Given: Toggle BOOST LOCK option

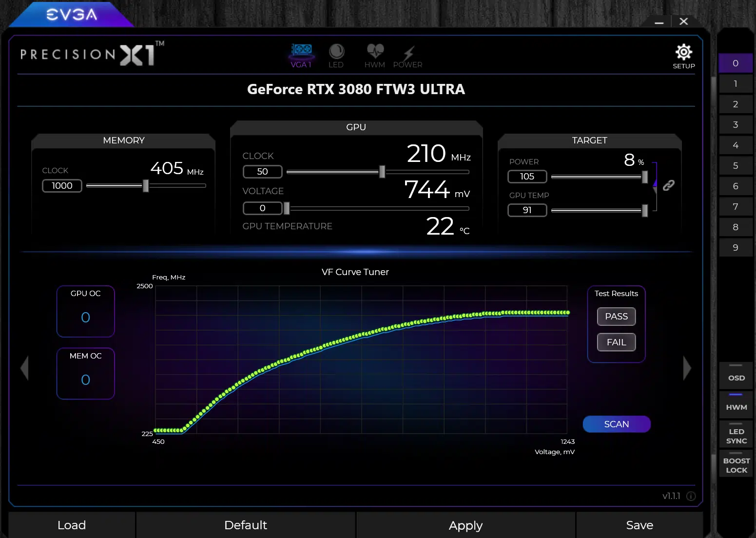Looking at the screenshot, I should click(736, 463).
